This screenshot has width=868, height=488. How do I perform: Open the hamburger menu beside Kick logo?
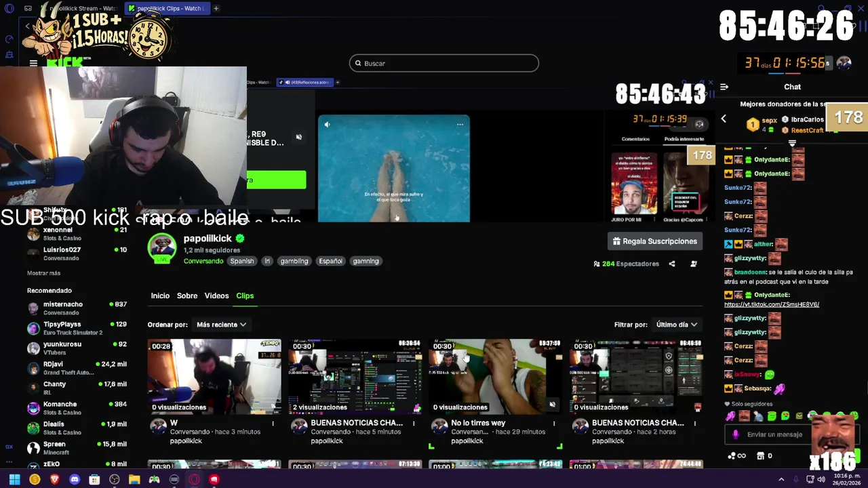[x=33, y=63]
